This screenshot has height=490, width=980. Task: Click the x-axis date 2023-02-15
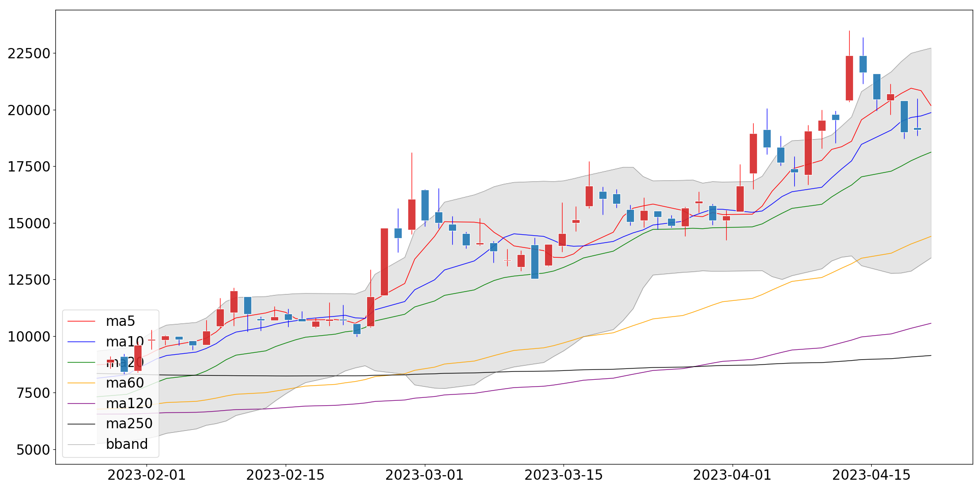285,475
